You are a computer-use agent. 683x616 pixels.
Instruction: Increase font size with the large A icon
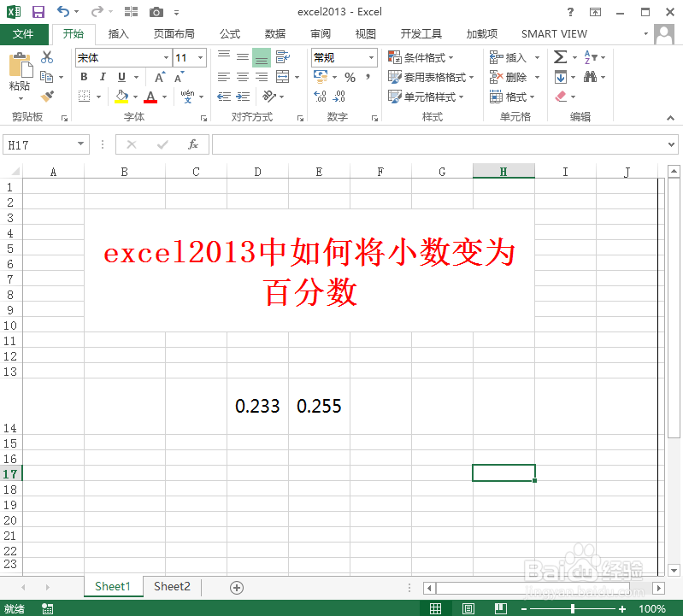[160, 77]
